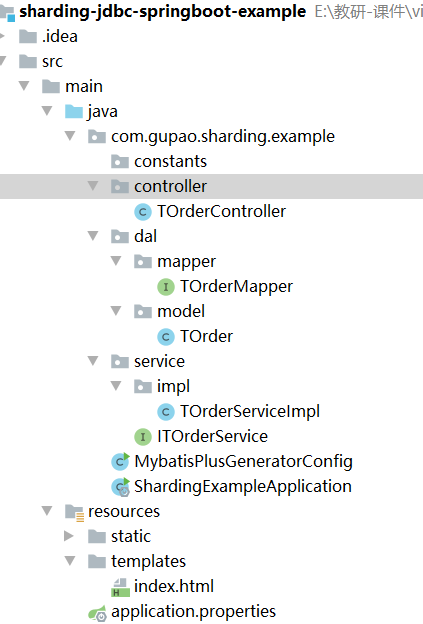Image resolution: width=423 pixels, height=624 pixels.
Task: Collapse the controller package
Action: tap(93, 186)
